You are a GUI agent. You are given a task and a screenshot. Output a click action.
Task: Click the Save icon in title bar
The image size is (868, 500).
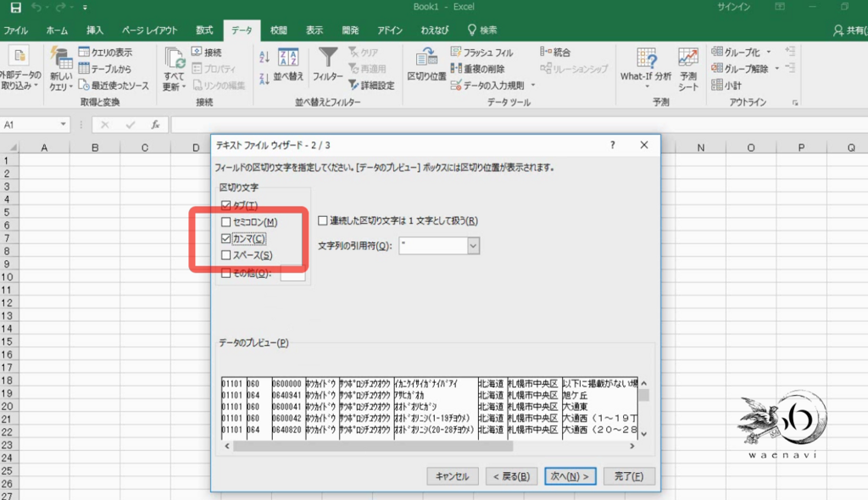click(x=15, y=7)
